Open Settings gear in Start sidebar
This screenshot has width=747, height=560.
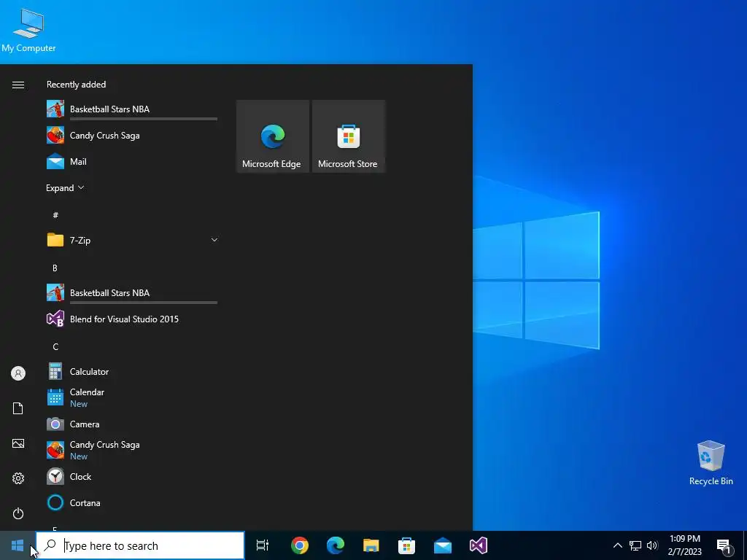tap(18, 478)
